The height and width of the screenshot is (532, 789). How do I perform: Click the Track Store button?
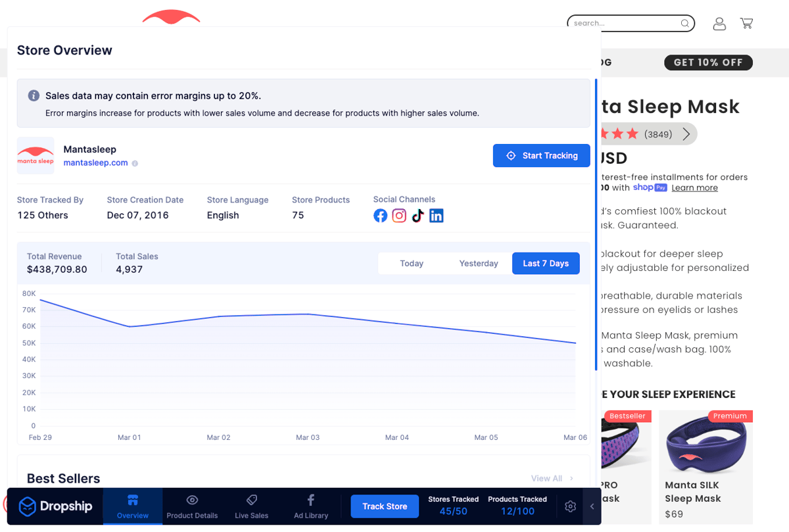[x=385, y=506]
